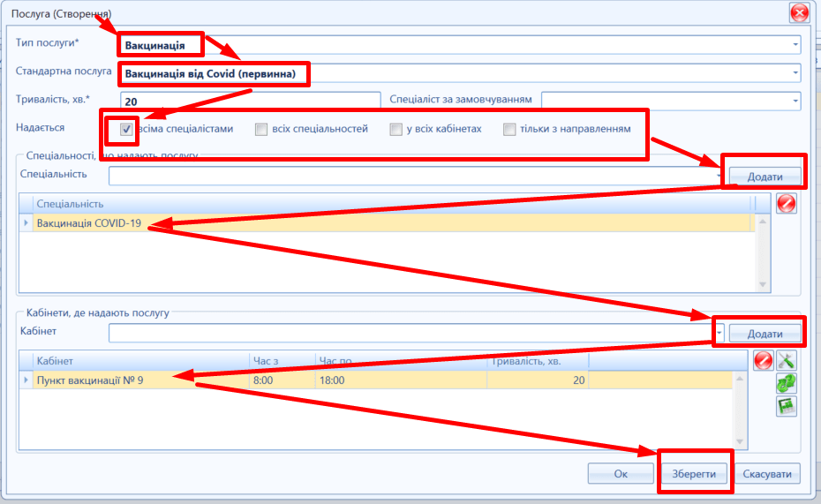Image resolution: width=821 pixels, height=504 pixels.
Task: Open 'Спеціаліст за замовчуванням' dropdown
Action: pos(795,100)
